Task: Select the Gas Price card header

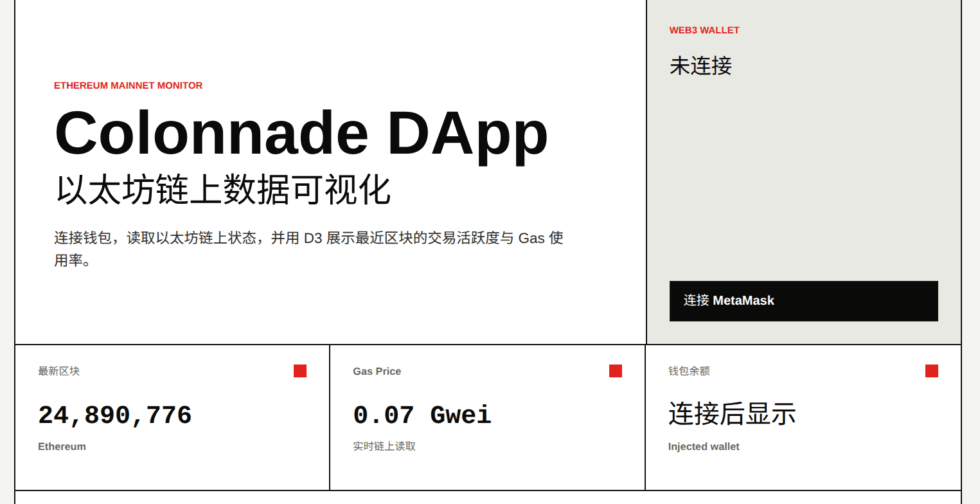Action: point(377,371)
